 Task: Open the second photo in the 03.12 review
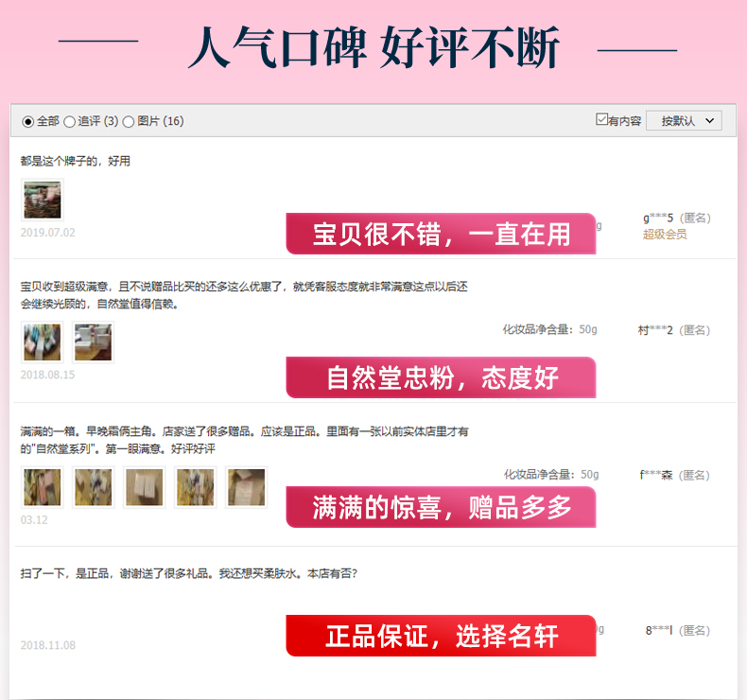pos(94,487)
